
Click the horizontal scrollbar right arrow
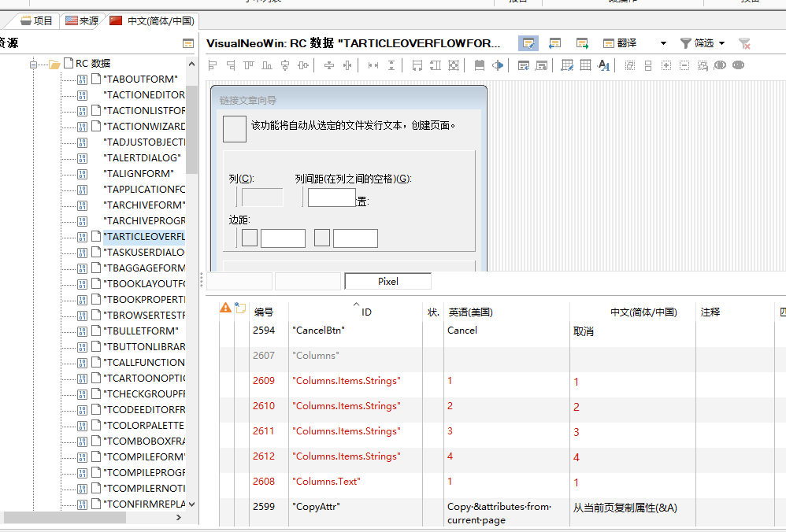[179, 518]
